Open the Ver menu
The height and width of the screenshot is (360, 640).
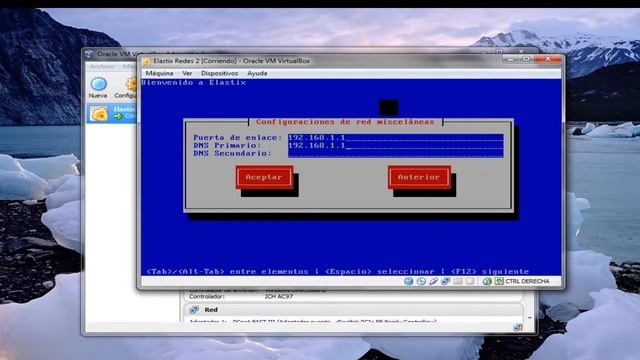point(187,73)
